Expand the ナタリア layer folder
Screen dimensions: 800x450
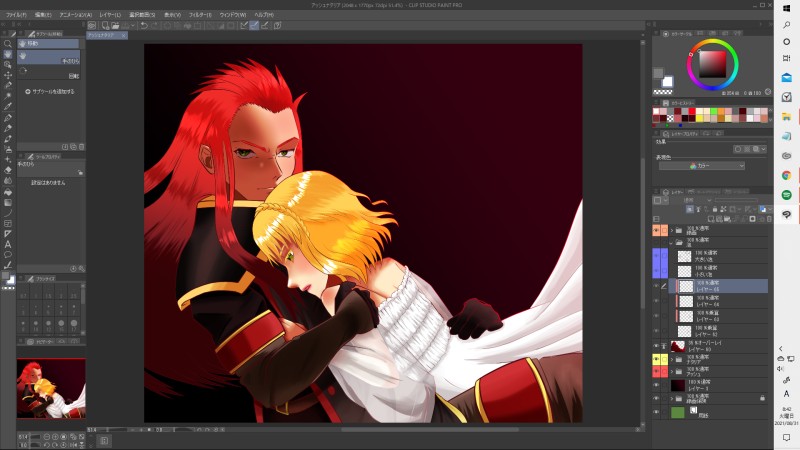coord(672,359)
